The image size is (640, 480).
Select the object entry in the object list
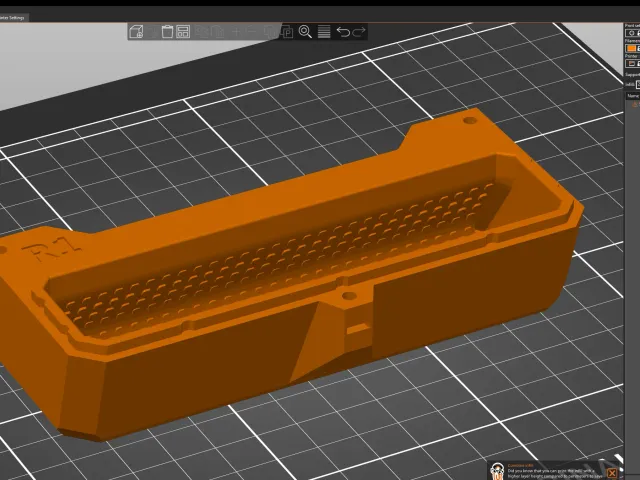click(635, 104)
